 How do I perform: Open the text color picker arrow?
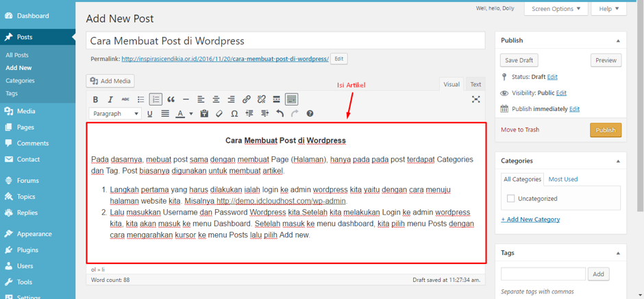pos(191,114)
